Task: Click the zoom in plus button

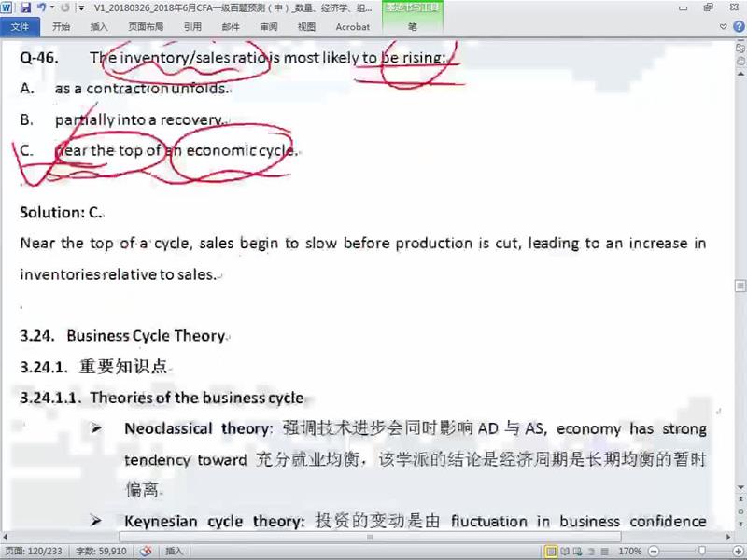Action: click(738, 552)
